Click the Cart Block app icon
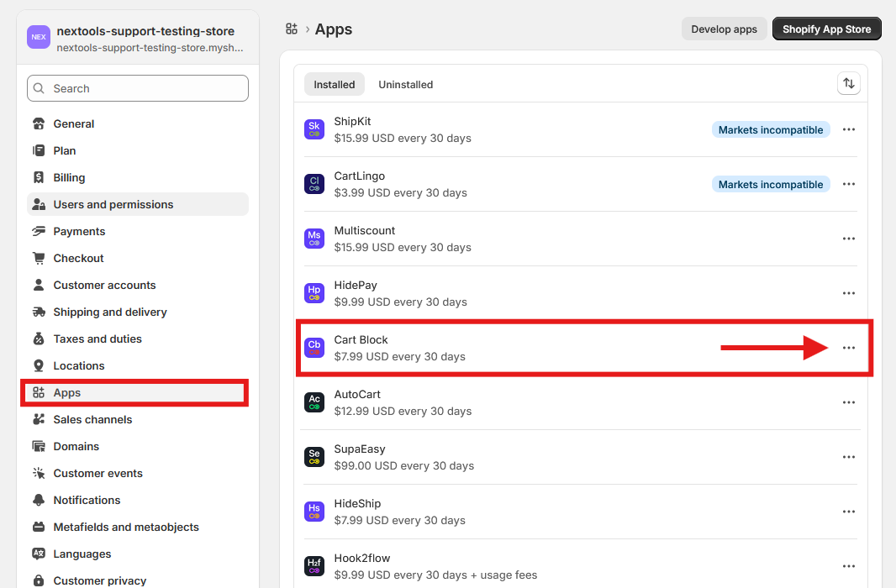 pyautogui.click(x=314, y=348)
